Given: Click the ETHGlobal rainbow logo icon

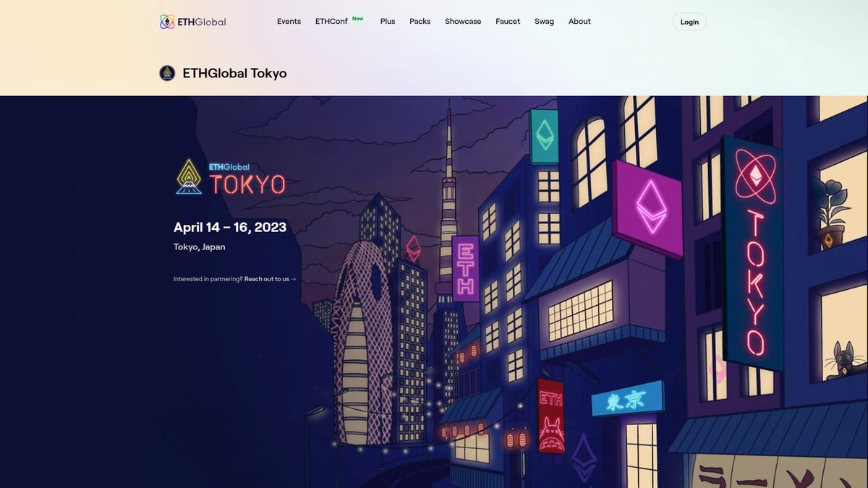Looking at the screenshot, I should [168, 22].
